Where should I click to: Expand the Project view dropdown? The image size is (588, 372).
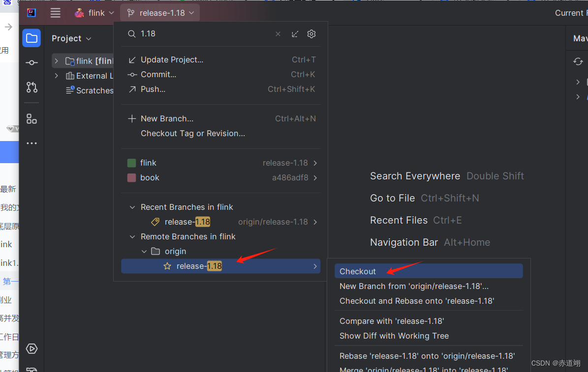coord(71,39)
